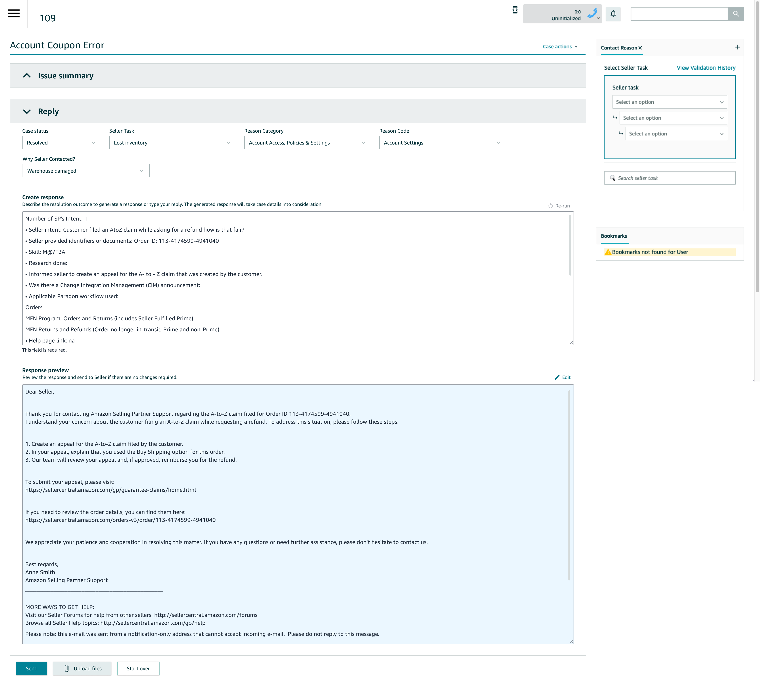The height and width of the screenshot is (700, 760).
Task: Open View Validation History
Action: click(x=706, y=68)
